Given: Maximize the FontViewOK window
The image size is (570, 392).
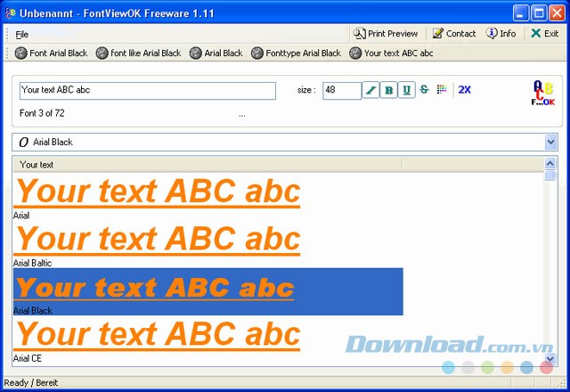Looking at the screenshot, I should pyautogui.click(x=539, y=13).
